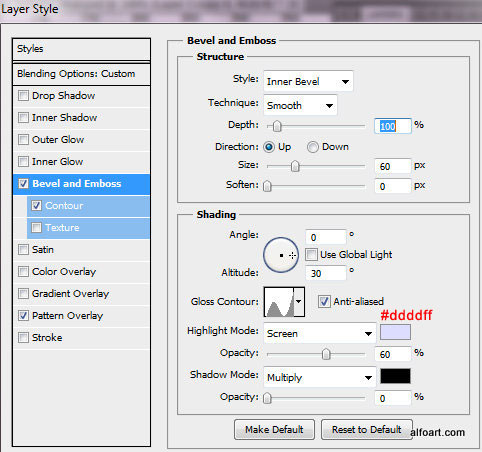The width and height of the screenshot is (482, 452).
Task: Open the Shadow Mode dropdown showing Multiply
Action: (x=320, y=377)
